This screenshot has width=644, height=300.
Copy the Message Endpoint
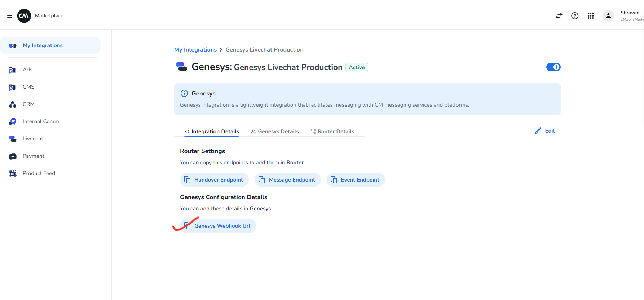click(287, 180)
